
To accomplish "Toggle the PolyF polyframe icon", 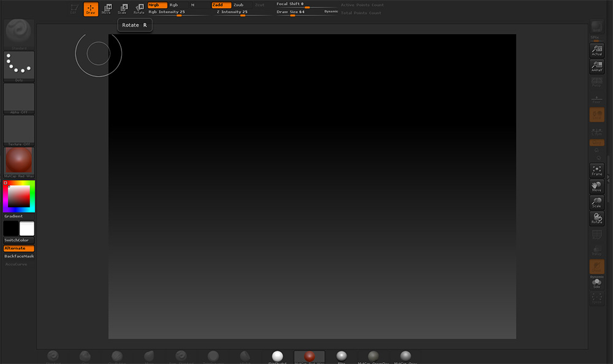I will [597, 235].
